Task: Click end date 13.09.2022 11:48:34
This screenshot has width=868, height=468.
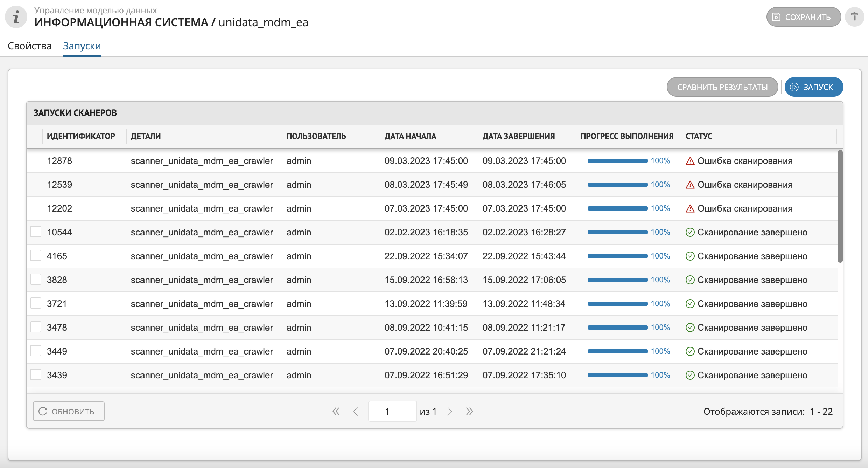Action: [x=524, y=304]
